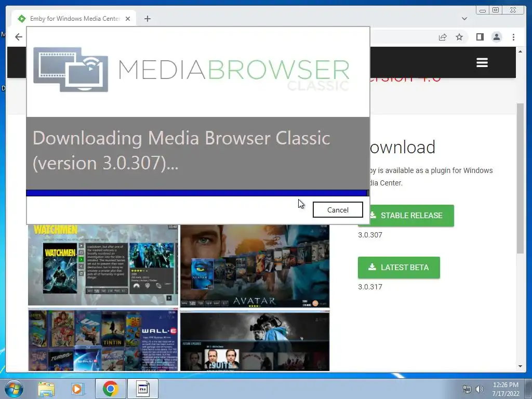Click the page scrollbar up arrow
532x399 pixels.
(x=520, y=51)
